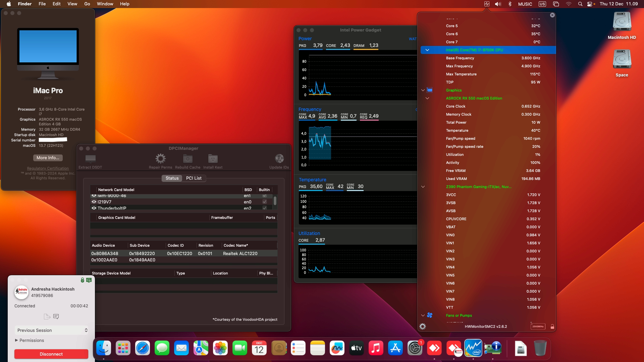Toggle visibility eye next to I219V7
Viewport: 644px width, 362px height.
click(x=94, y=201)
